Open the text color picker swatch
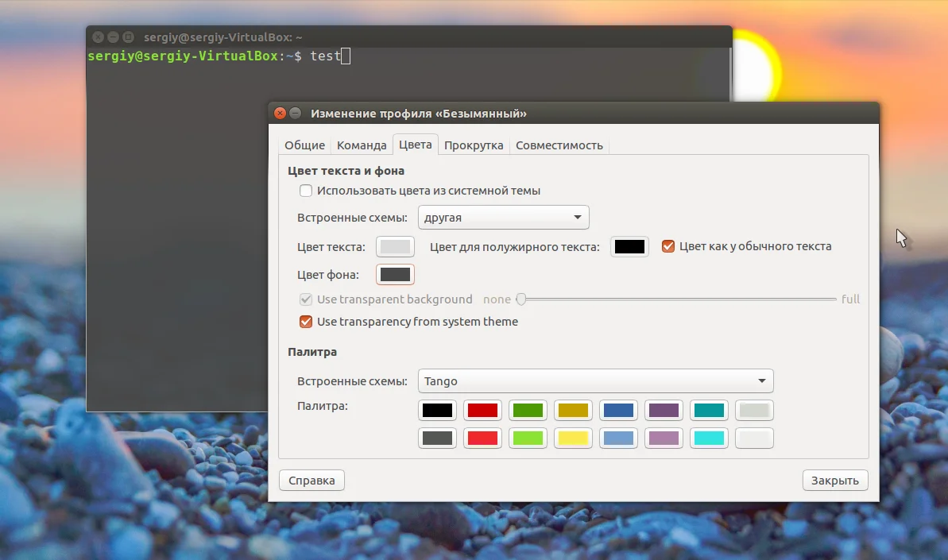Viewport: 948px width, 560px height. tap(395, 246)
